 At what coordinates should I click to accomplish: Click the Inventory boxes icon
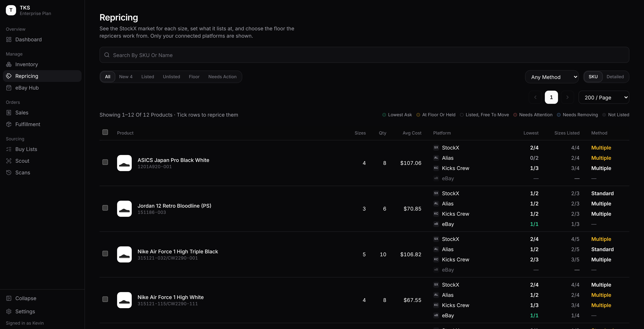(x=9, y=65)
